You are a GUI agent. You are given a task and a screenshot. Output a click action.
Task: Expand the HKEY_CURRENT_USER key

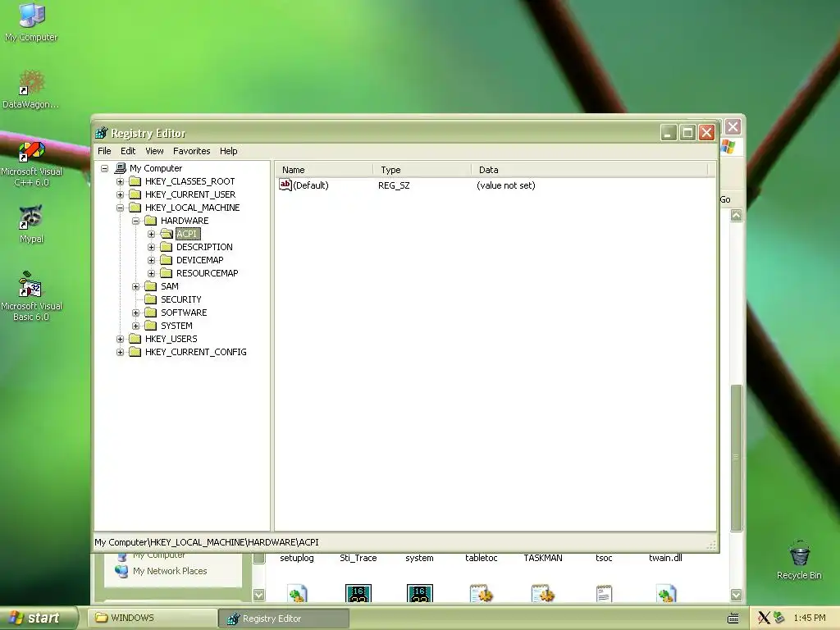[120, 194]
